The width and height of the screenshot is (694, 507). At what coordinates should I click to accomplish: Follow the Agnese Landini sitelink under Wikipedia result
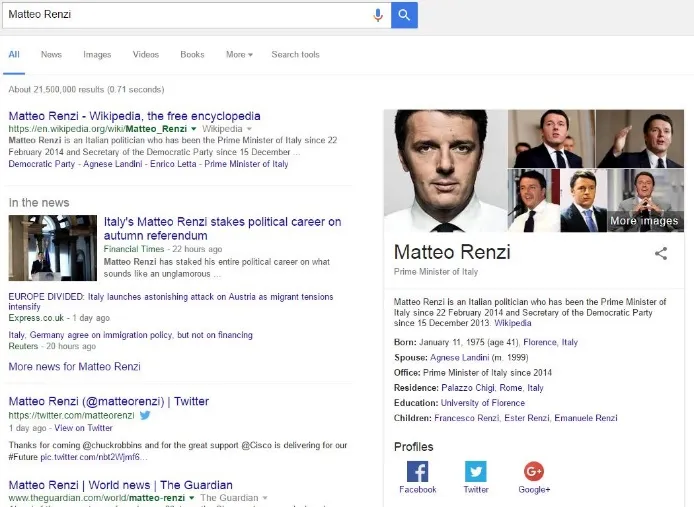click(113, 164)
